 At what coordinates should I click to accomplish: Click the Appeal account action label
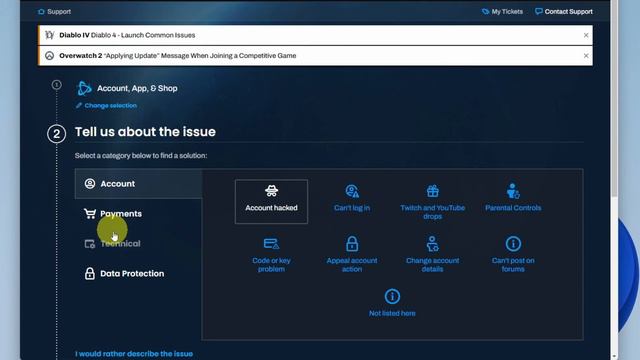tap(352, 265)
